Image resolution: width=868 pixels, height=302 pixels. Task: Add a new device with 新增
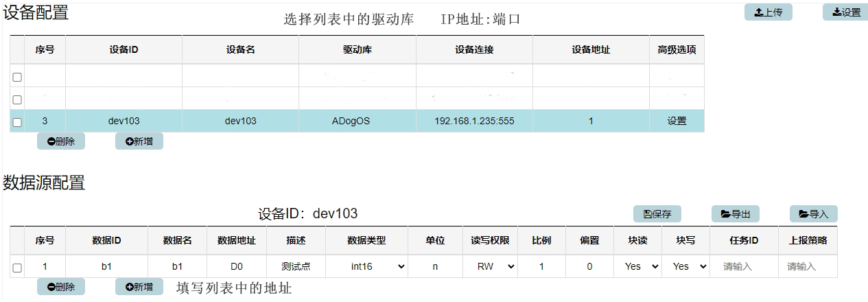click(139, 141)
